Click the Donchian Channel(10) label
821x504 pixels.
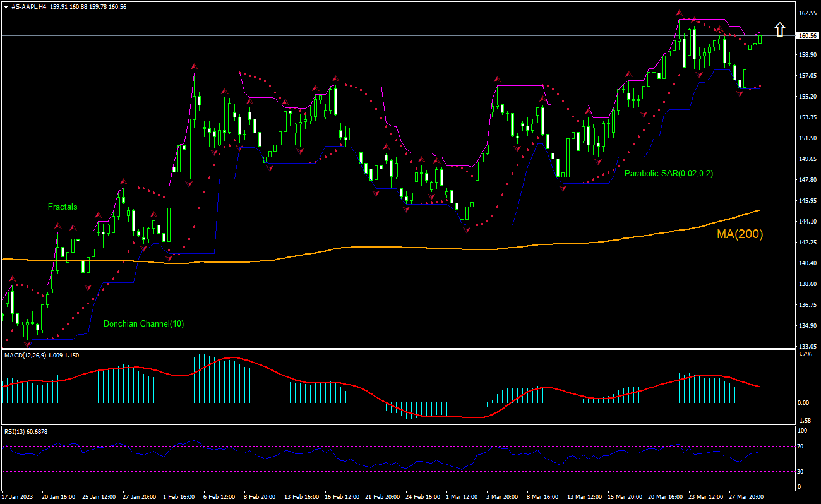(144, 323)
